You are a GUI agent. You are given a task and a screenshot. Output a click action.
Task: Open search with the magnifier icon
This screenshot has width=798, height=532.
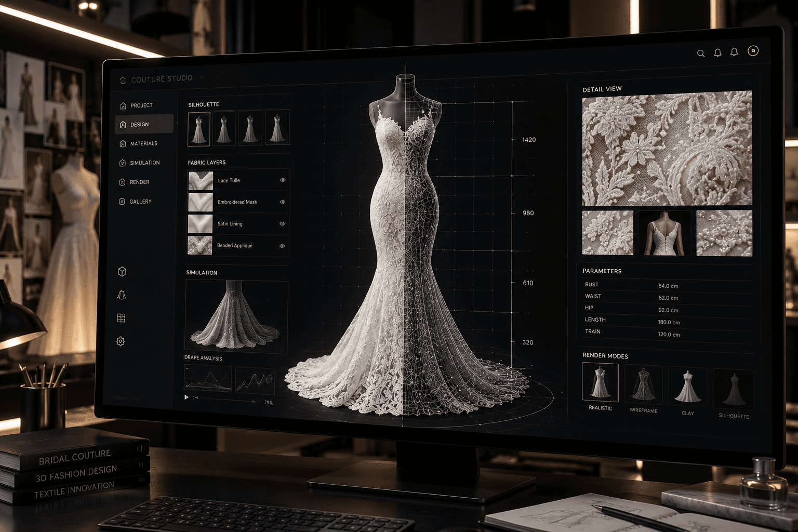pyautogui.click(x=701, y=54)
